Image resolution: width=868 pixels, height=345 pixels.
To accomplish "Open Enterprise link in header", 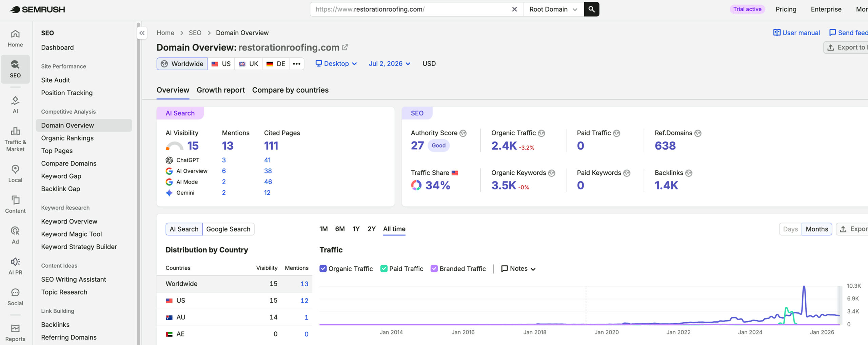I will tap(826, 9).
